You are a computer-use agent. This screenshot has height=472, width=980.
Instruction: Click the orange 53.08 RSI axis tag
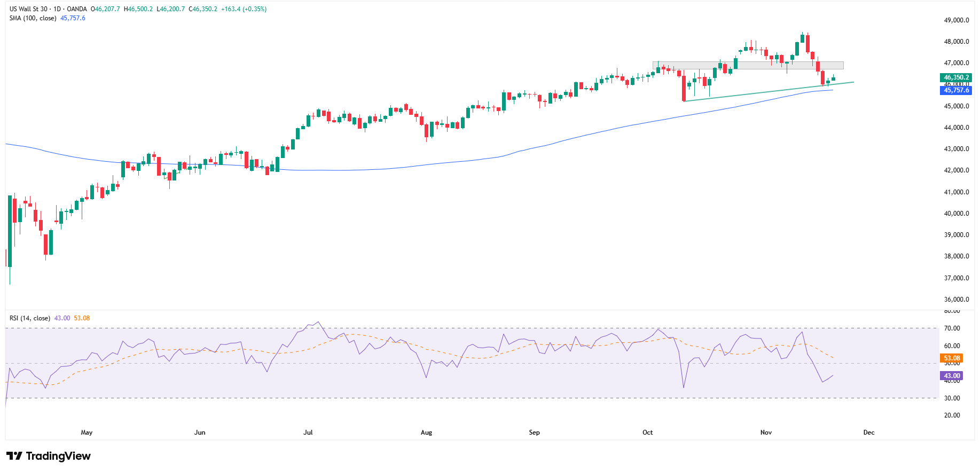(x=951, y=358)
